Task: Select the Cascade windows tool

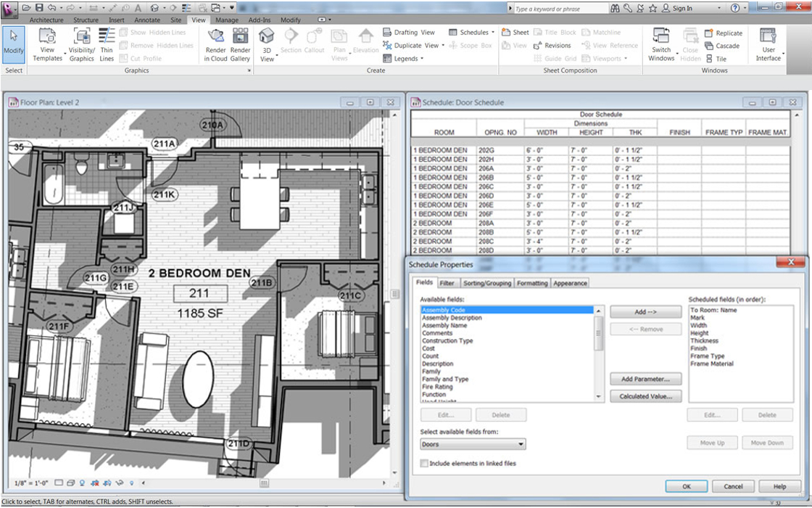Action: (x=722, y=46)
